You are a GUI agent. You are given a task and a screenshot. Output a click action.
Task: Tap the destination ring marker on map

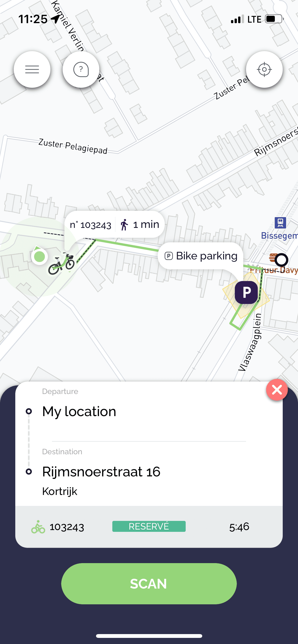(x=281, y=260)
